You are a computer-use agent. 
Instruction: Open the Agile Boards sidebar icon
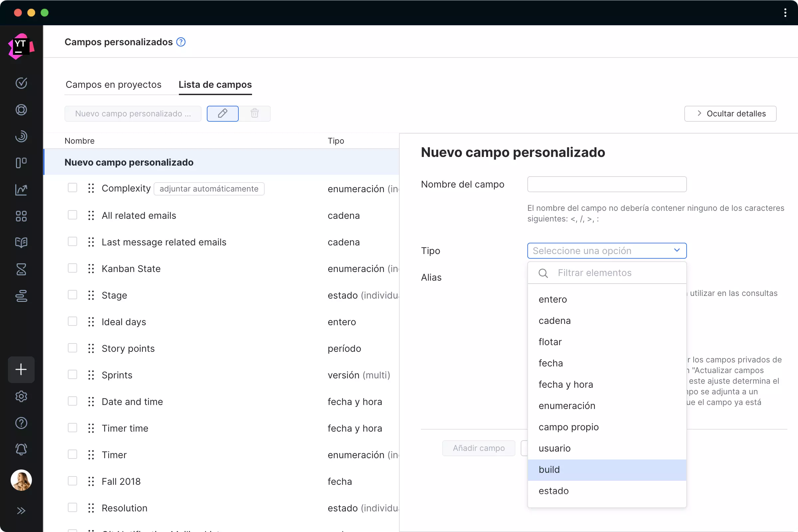[x=21, y=163]
